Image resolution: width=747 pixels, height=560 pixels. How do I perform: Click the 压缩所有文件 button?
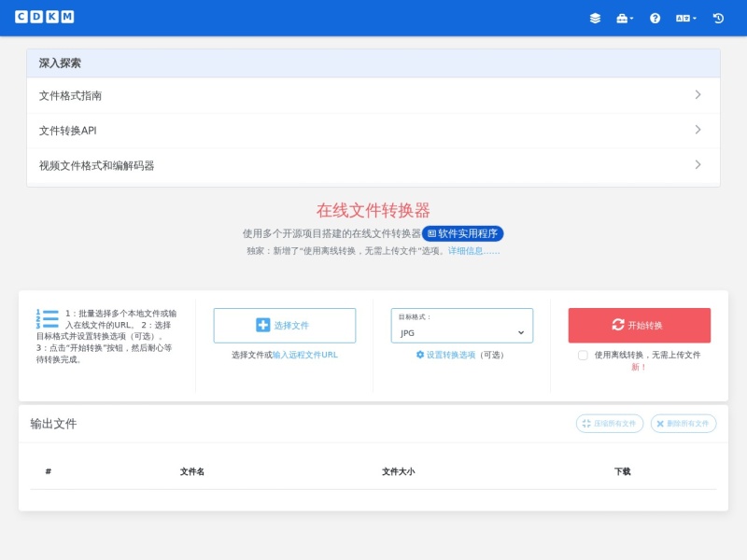pyautogui.click(x=610, y=424)
